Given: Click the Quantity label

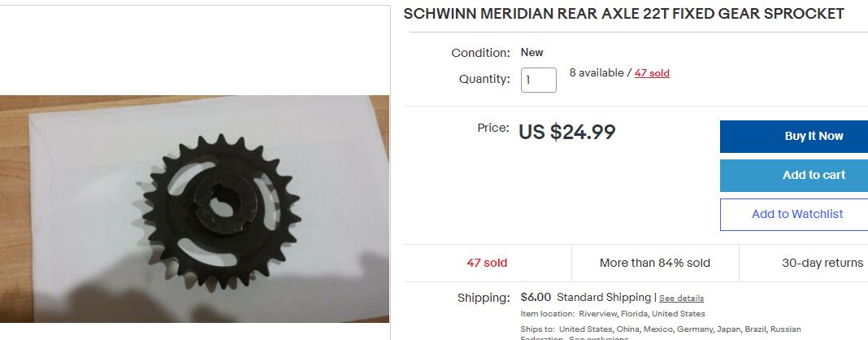Looking at the screenshot, I should click(x=484, y=79).
